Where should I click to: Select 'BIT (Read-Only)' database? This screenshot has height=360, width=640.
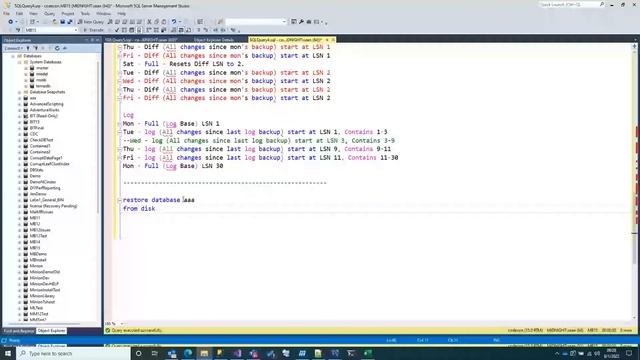tap(43, 116)
